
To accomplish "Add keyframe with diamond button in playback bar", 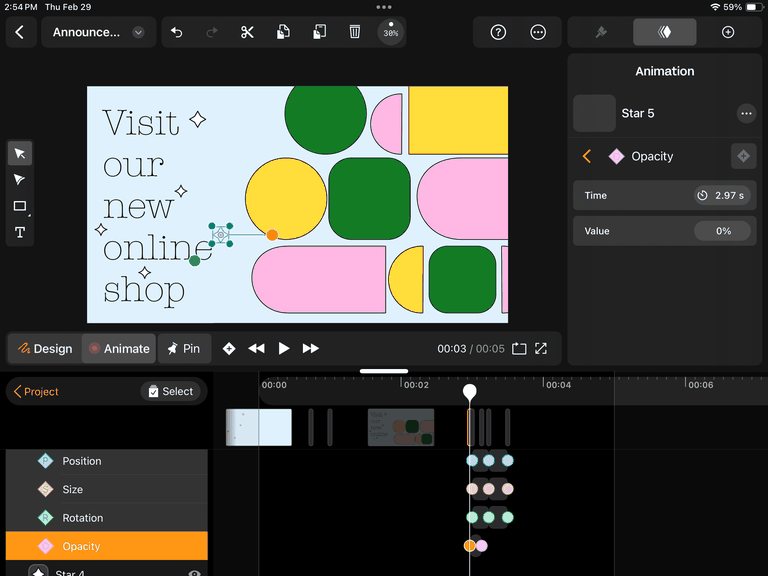I will click(x=229, y=348).
